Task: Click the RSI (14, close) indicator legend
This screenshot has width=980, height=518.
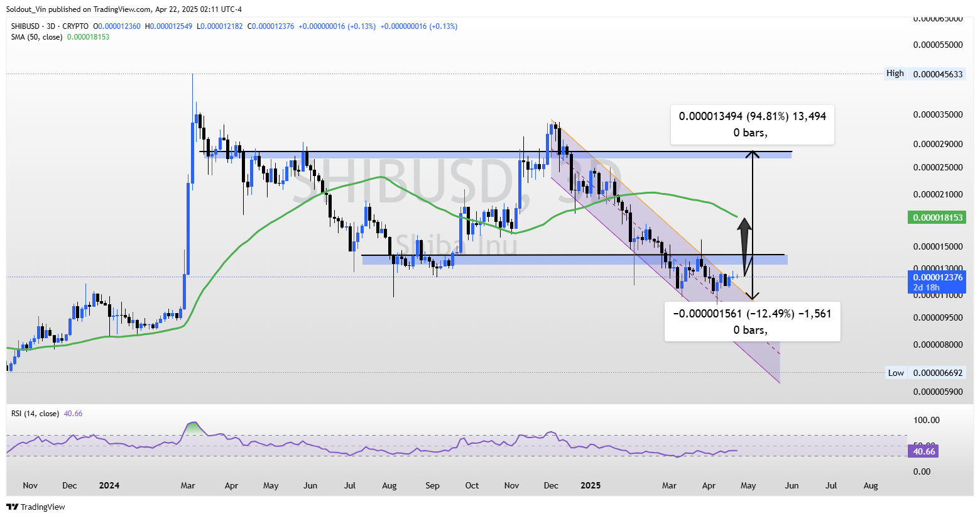Action: click(35, 414)
